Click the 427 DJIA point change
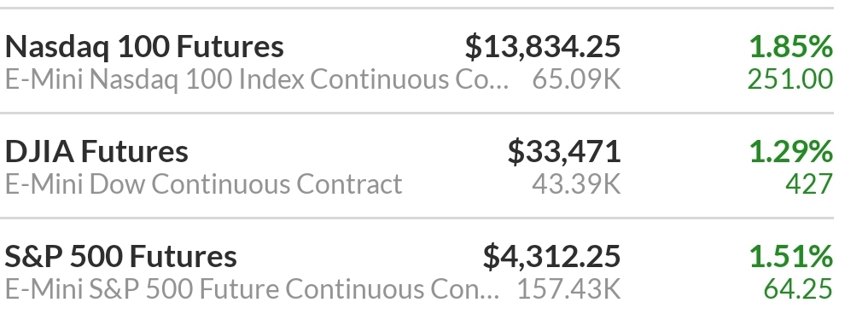Screen dimensions: 868x320 click(x=809, y=184)
